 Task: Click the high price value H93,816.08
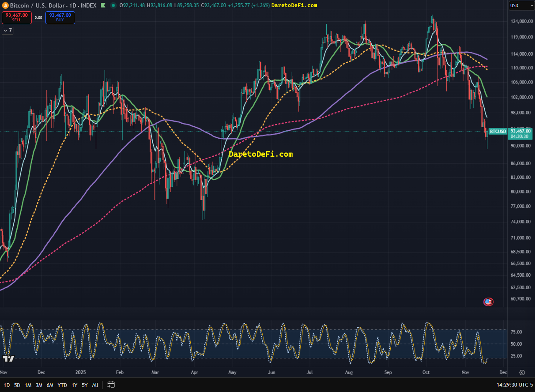click(159, 5)
